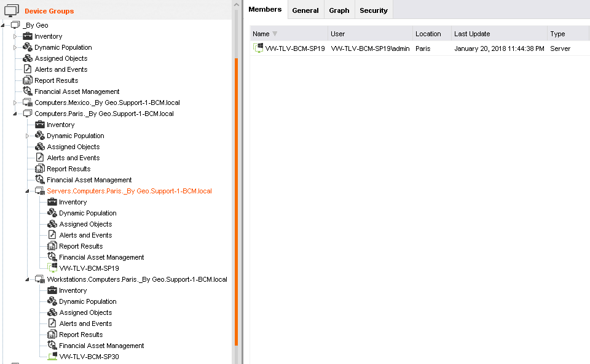Sort by the Location column header
Screen dimensions: 590x364
click(432, 34)
